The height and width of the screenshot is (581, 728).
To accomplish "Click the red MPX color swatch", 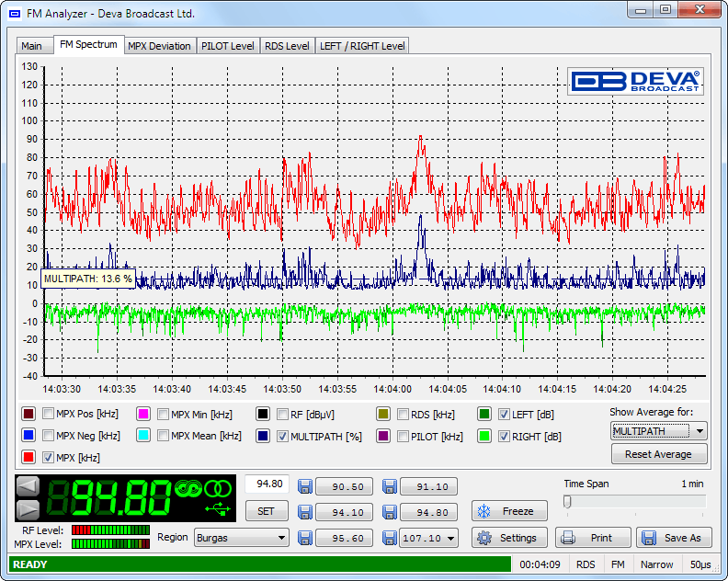I will click(28, 457).
